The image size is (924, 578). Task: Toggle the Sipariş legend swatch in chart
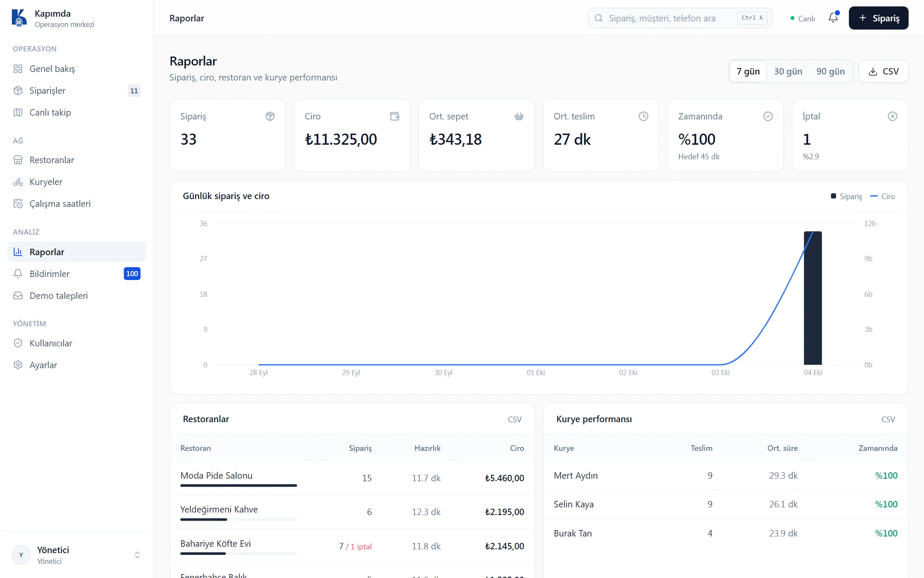[x=833, y=196]
